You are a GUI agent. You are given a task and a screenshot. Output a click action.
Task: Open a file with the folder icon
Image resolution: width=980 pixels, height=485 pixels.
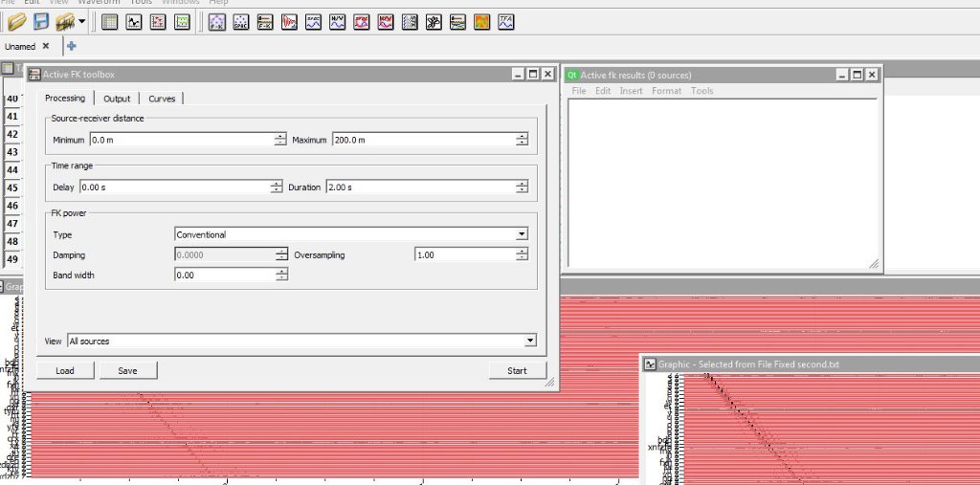pos(17,23)
